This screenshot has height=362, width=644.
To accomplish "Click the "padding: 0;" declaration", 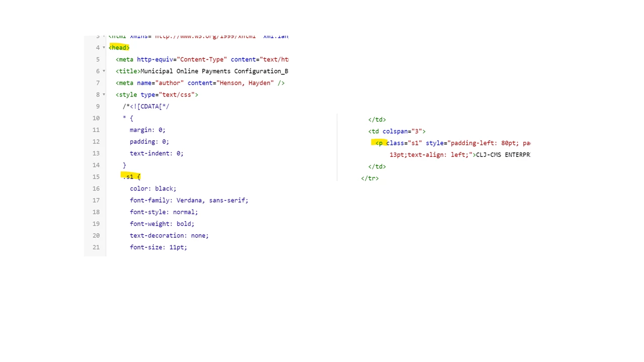I will 149,141.
